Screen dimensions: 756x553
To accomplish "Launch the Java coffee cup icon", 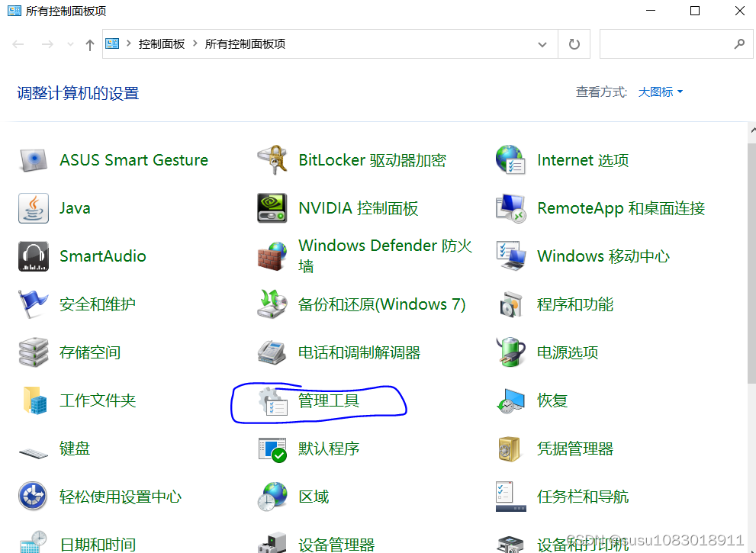I will [34, 208].
